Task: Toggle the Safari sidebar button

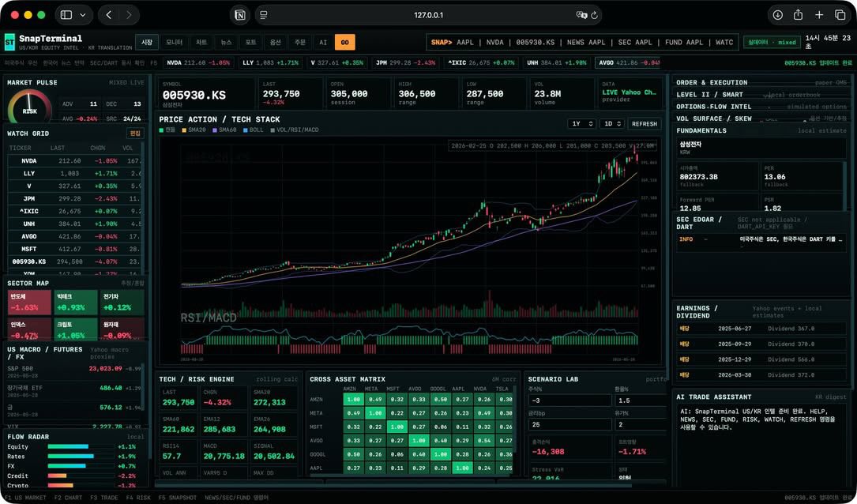Action: click(66, 15)
